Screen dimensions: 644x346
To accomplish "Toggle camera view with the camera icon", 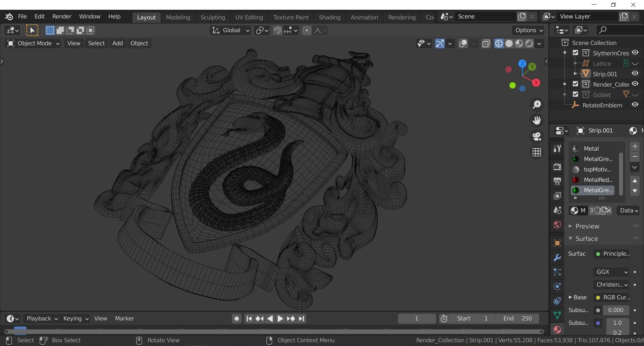I will (x=537, y=136).
